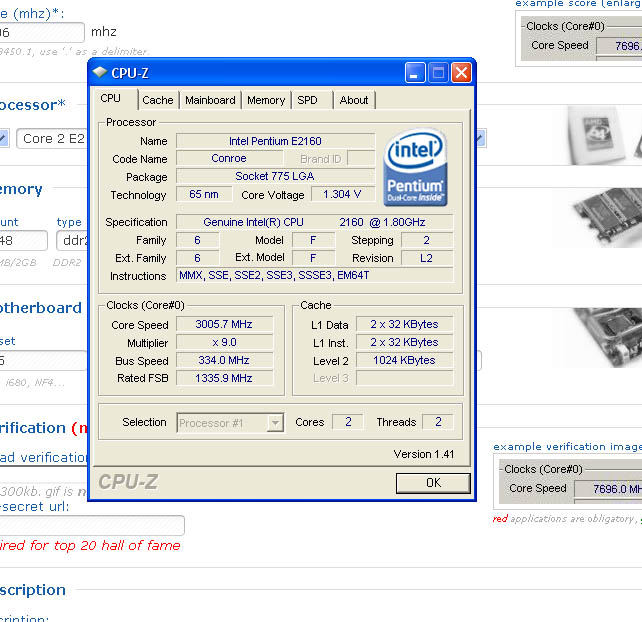Click the motherboard chipset input field

(43, 361)
